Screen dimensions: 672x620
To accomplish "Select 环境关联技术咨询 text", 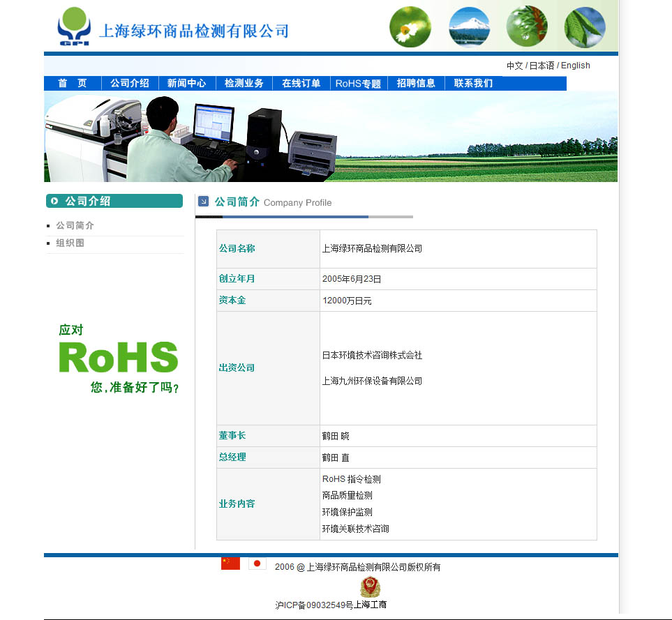I will [355, 529].
